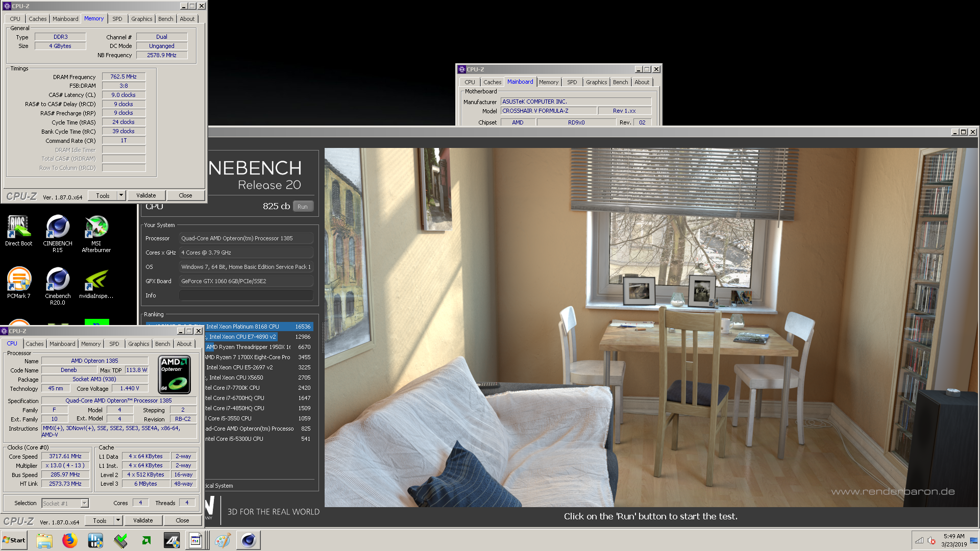Image resolution: width=980 pixels, height=551 pixels.
Task: Click the CROSSHAIR V FORMULA-Z model field
Action: pyautogui.click(x=548, y=111)
